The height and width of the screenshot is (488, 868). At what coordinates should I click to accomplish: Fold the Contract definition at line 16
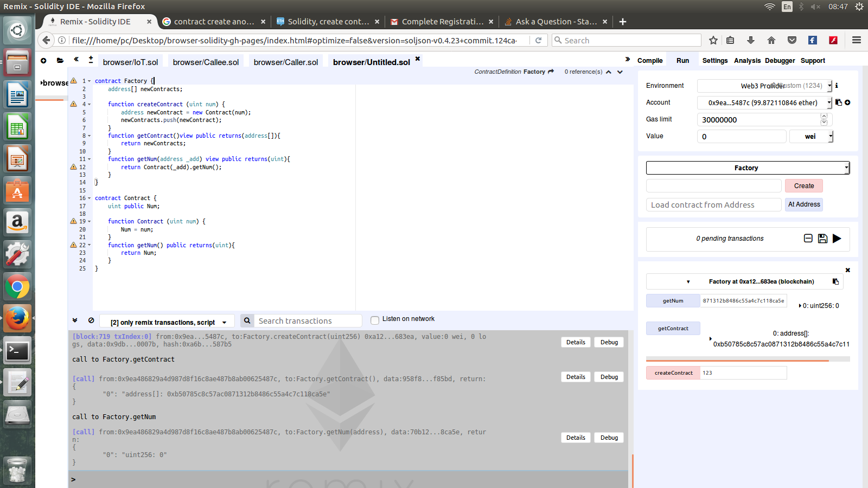[90, 198]
